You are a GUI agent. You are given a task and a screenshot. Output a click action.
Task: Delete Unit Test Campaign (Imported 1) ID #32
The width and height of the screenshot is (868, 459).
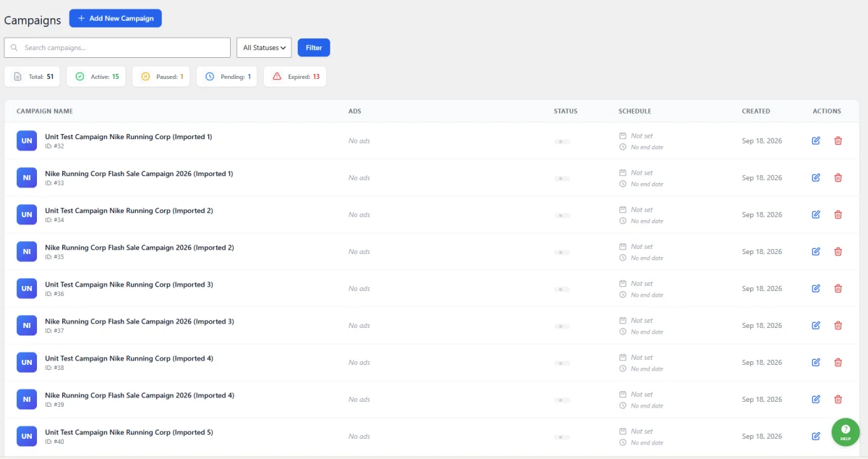point(838,140)
